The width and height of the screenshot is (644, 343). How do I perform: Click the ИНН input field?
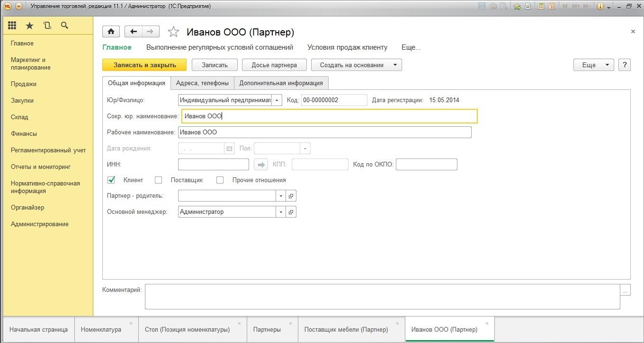click(214, 165)
